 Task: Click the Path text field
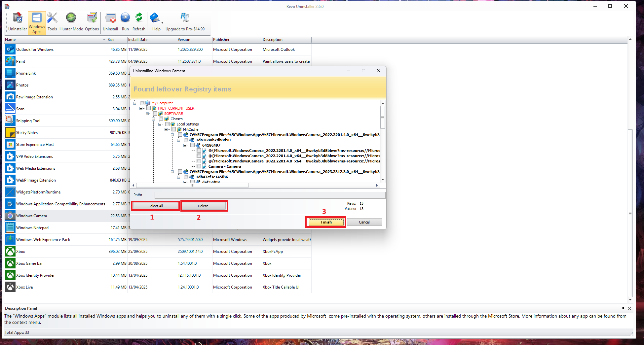270,195
